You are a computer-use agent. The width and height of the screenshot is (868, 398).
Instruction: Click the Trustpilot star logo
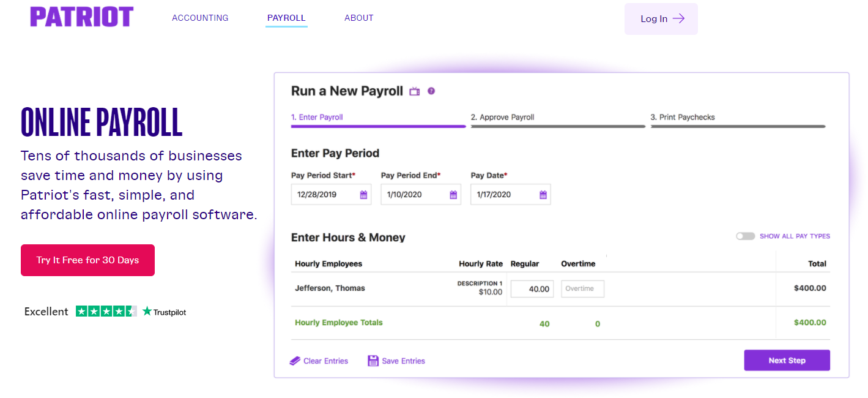pyautogui.click(x=147, y=311)
